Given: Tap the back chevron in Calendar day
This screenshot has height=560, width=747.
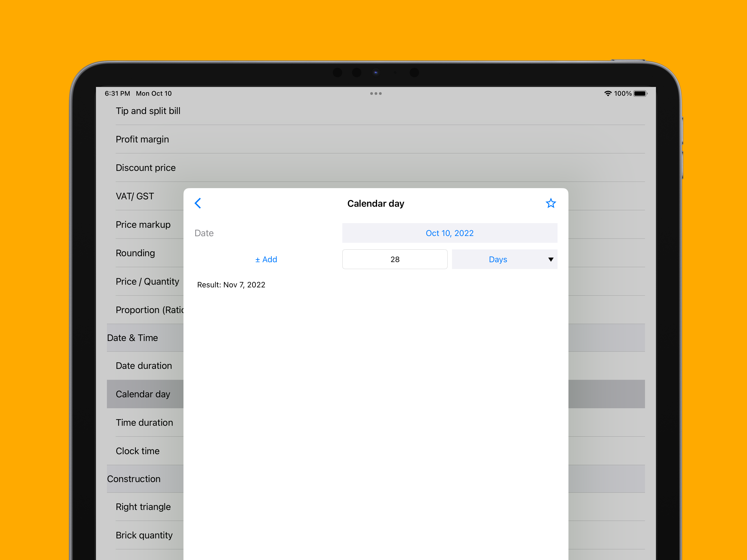Looking at the screenshot, I should 198,203.
